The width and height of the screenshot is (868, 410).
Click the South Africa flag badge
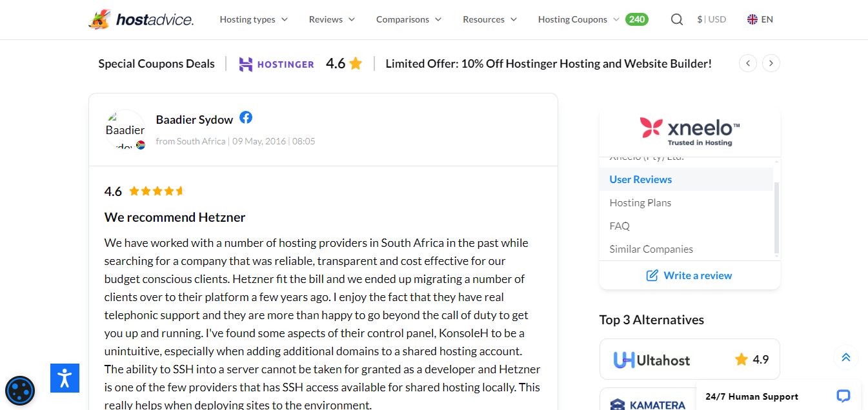[141, 145]
